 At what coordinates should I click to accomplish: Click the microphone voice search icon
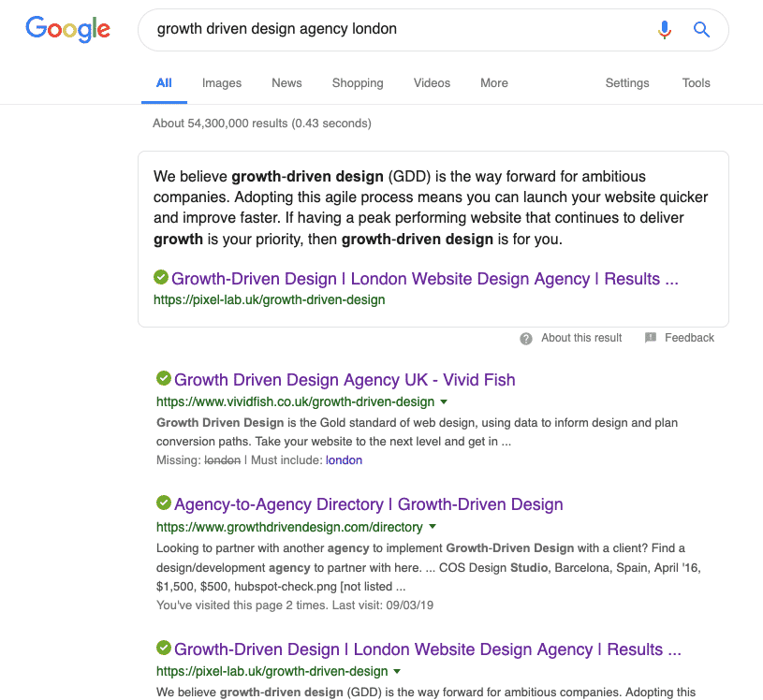pyautogui.click(x=664, y=30)
